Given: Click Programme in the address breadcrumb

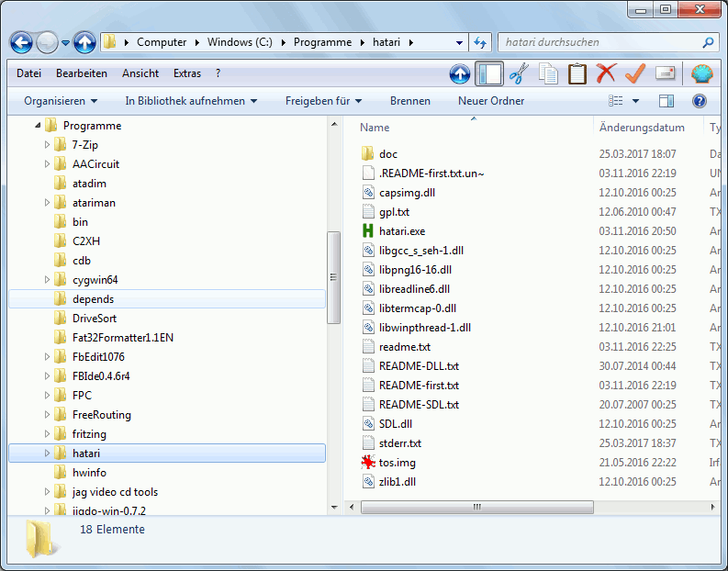Looking at the screenshot, I should coord(322,42).
